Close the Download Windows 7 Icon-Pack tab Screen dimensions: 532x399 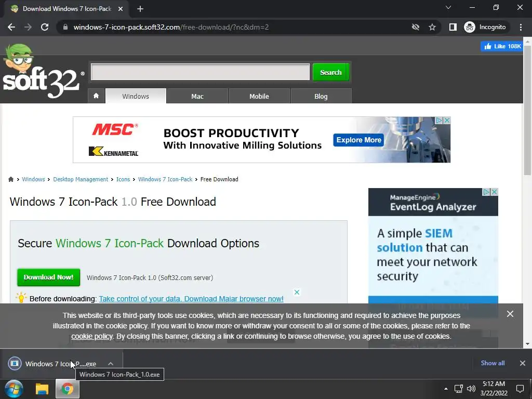[x=121, y=9]
